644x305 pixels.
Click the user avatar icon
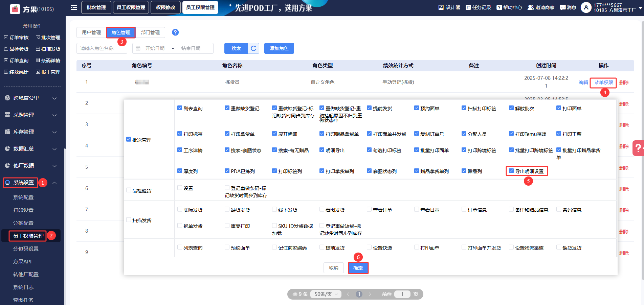click(586, 7)
